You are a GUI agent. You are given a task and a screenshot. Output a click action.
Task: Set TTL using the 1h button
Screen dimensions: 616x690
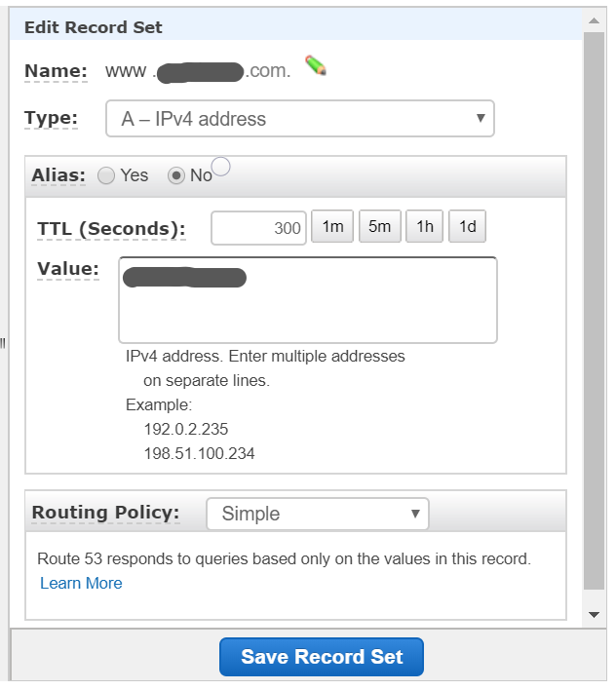click(x=424, y=227)
